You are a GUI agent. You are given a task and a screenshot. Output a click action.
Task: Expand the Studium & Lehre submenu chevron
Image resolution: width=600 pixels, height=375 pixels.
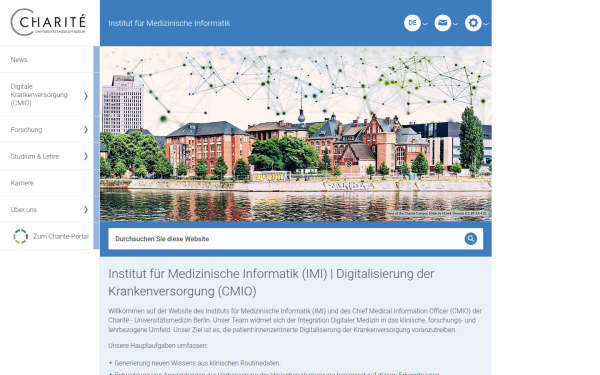86,156
